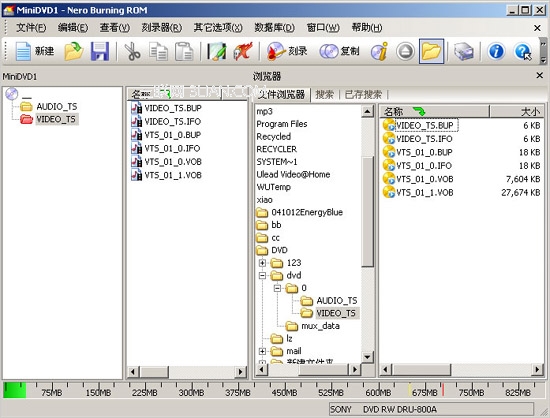
Task: Select VTS_01_1.VOB 27,674 KB file in browser
Action: [461, 193]
